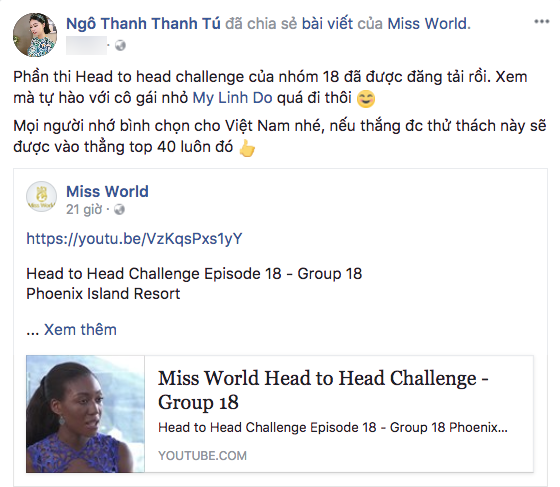Click globe privacy icon next to 21 giờ
This screenshot has height=487, width=560.
119,209
